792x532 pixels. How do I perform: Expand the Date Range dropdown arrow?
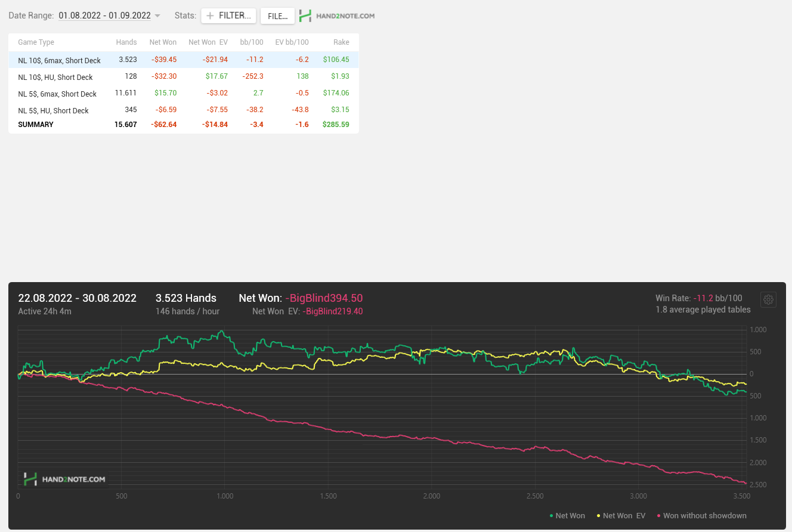(x=157, y=16)
